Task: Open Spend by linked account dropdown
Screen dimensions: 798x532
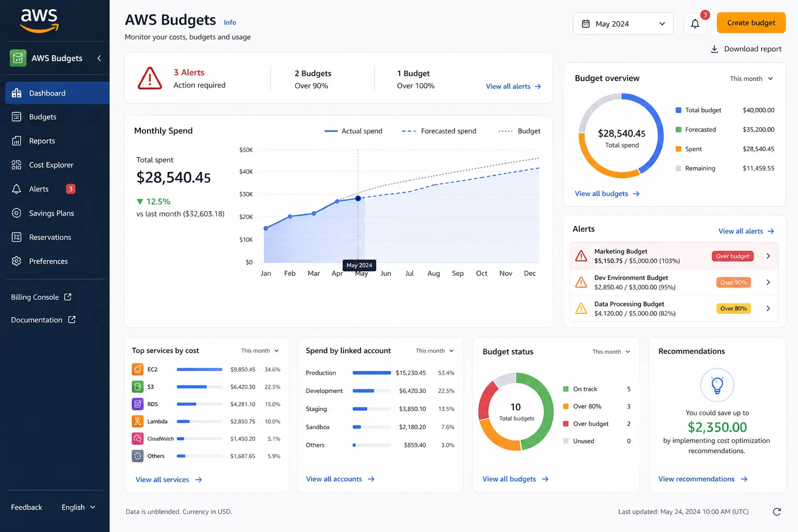Action: (x=435, y=351)
